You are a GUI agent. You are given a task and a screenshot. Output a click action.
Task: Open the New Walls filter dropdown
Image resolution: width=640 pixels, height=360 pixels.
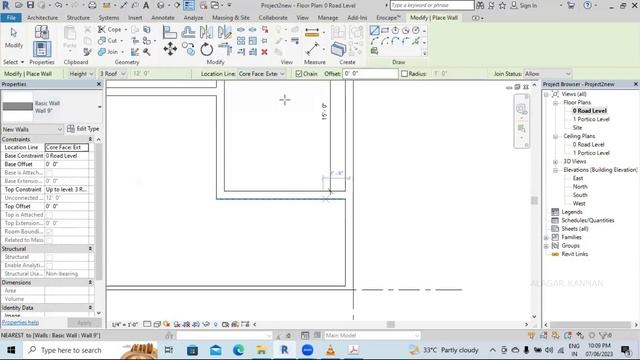click(x=32, y=129)
